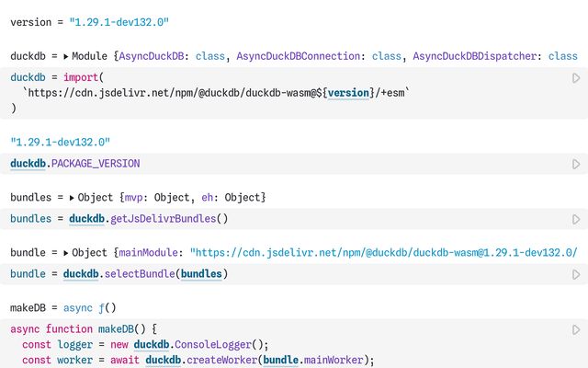The width and height of the screenshot is (588, 368).
Task: Click mainWorker property in makeDB code
Action: 334,360
